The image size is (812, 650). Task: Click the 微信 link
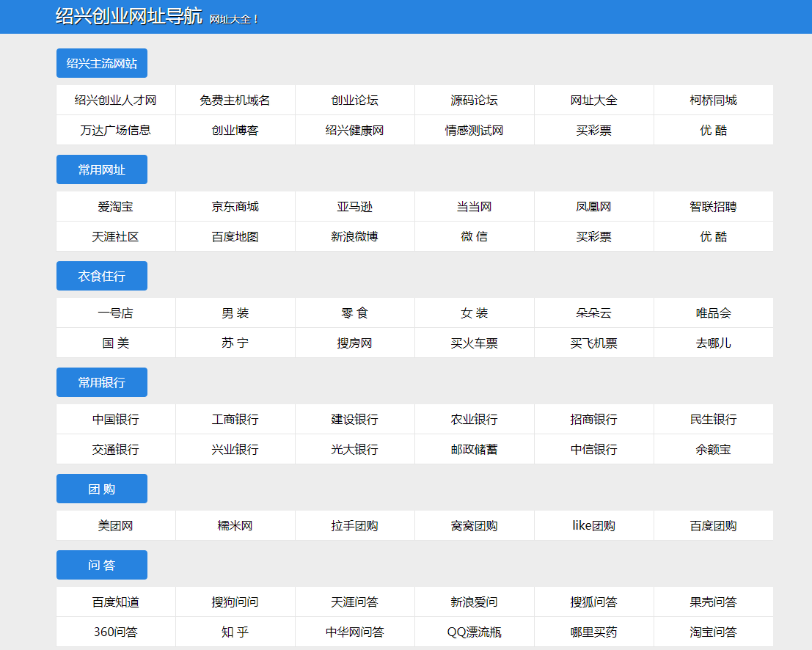[x=475, y=237]
